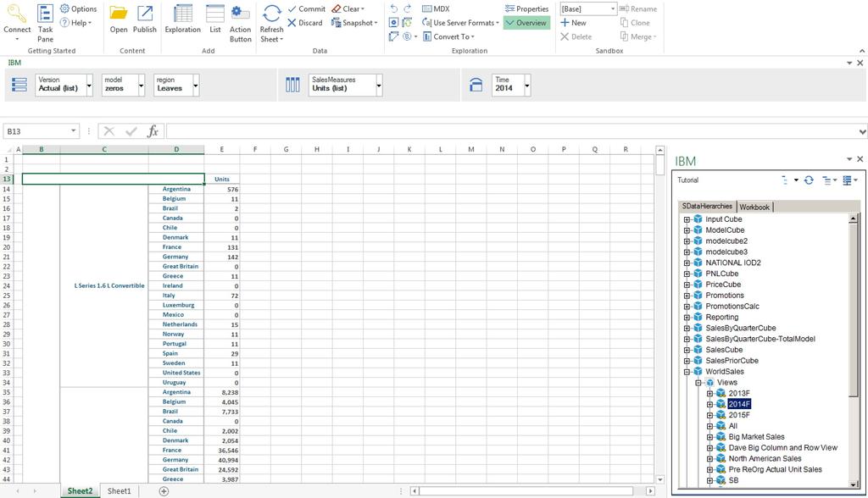Toggle the Task Pane button

coord(46,23)
